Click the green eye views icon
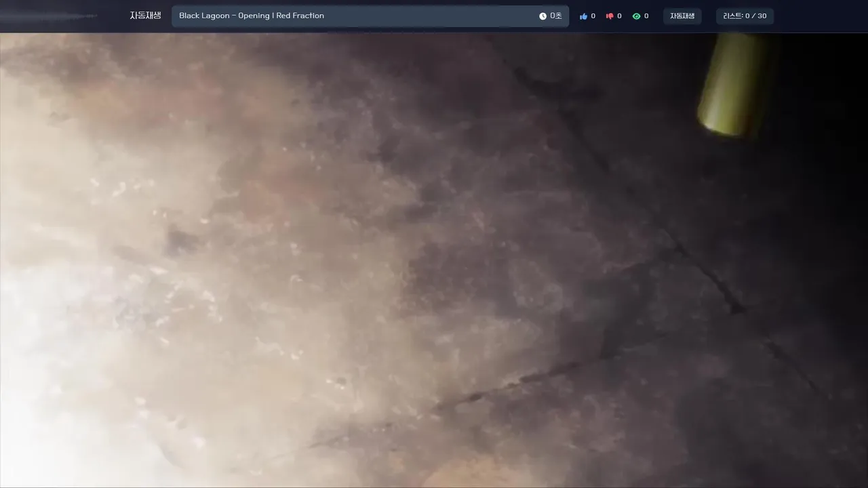The height and width of the screenshot is (488, 868). point(636,16)
